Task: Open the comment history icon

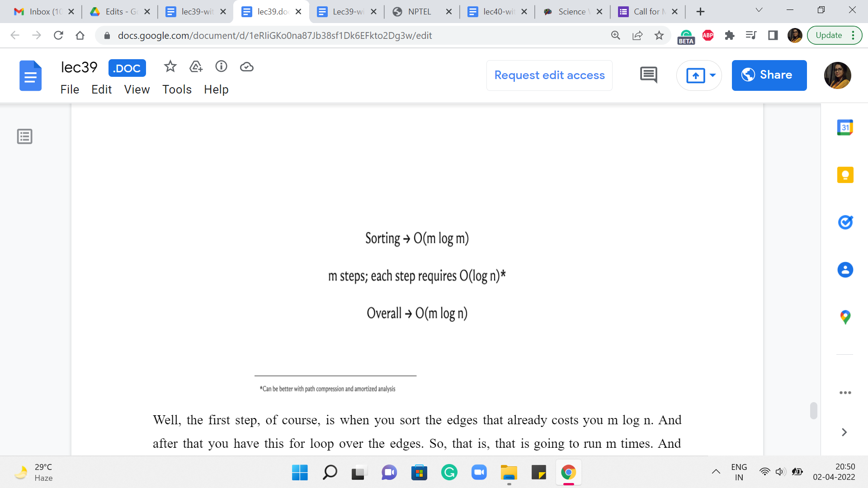Action: coord(648,75)
